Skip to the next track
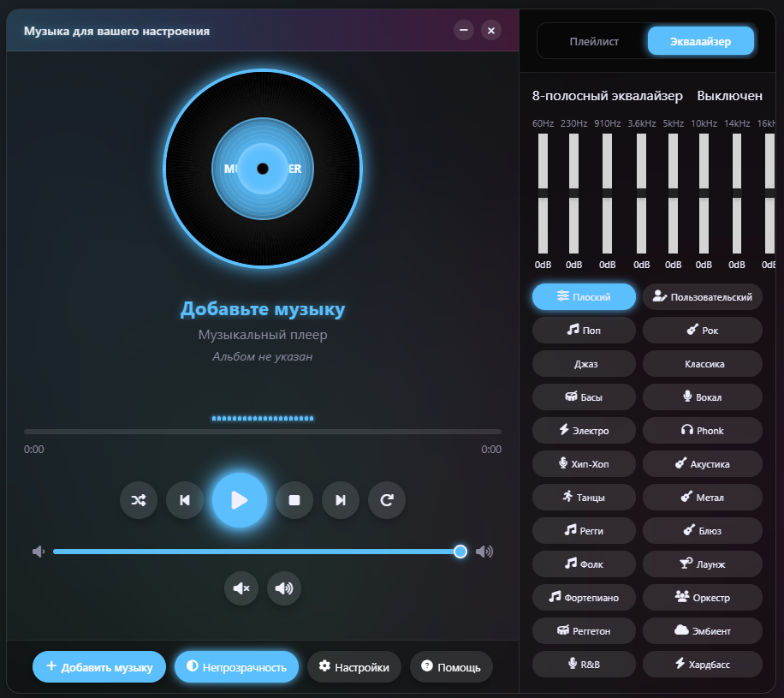The height and width of the screenshot is (698, 784). tap(341, 500)
